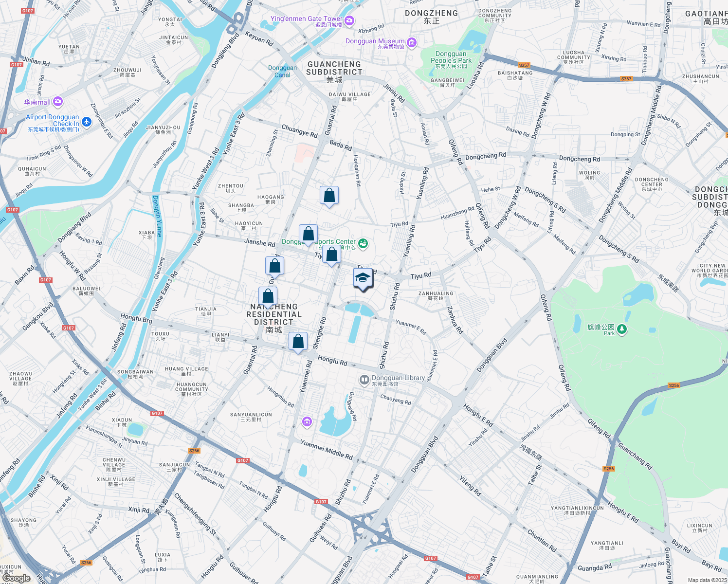Viewport: 728px width, 584px height.
Task: Click the Keyuan Rd road label
Action: 259,38
